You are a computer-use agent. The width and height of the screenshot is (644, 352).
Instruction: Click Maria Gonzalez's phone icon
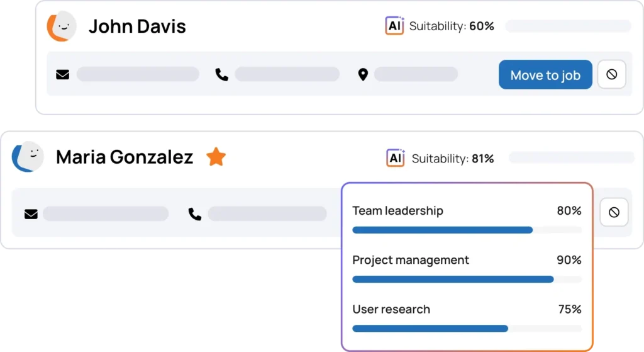(x=195, y=214)
